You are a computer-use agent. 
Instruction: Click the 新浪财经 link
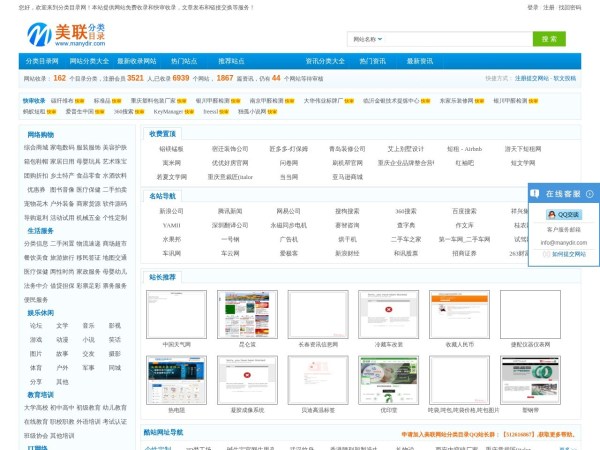coord(347,253)
